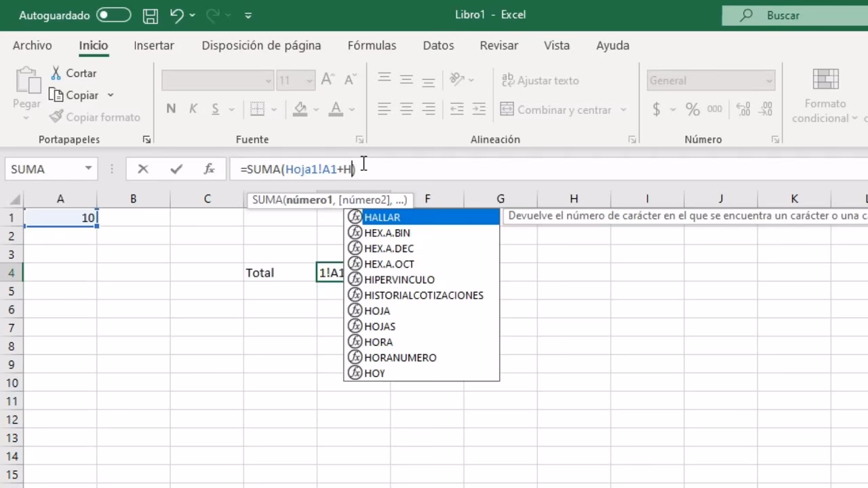
Task: Select the Cortar (Cut) icon
Action: click(x=57, y=73)
